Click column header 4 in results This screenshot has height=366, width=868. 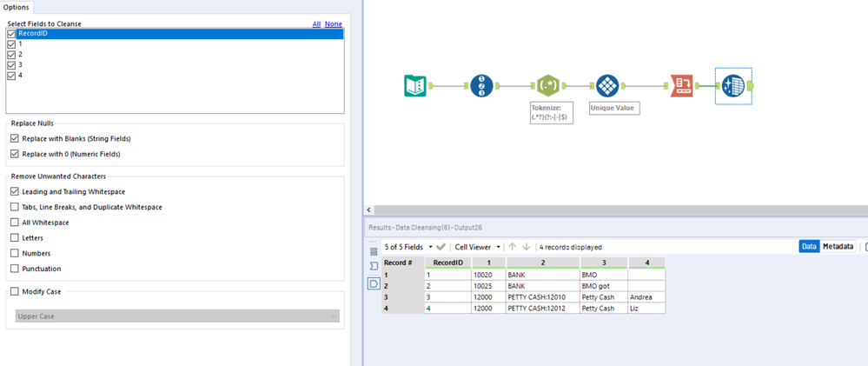646,263
